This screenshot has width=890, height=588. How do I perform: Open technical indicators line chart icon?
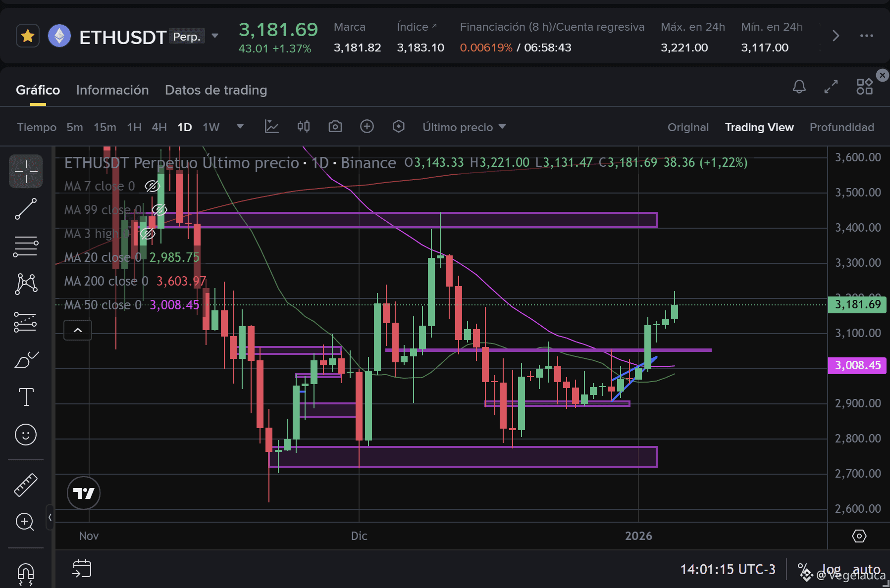pyautogui.click(x=271, y=127)
